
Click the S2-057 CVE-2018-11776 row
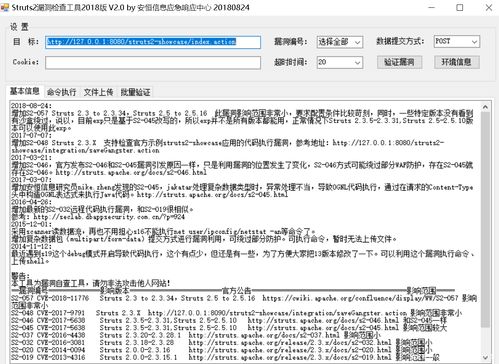[x=244, y=301]
